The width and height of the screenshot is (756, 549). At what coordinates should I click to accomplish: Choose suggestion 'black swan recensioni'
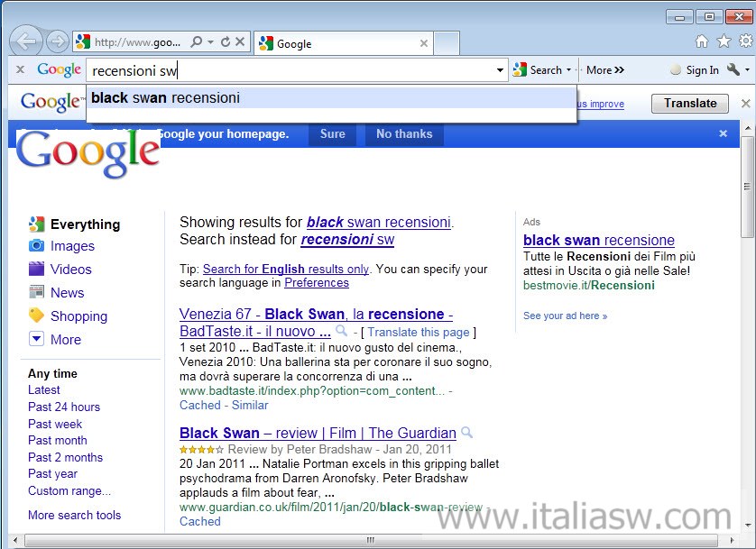[331, 97]
